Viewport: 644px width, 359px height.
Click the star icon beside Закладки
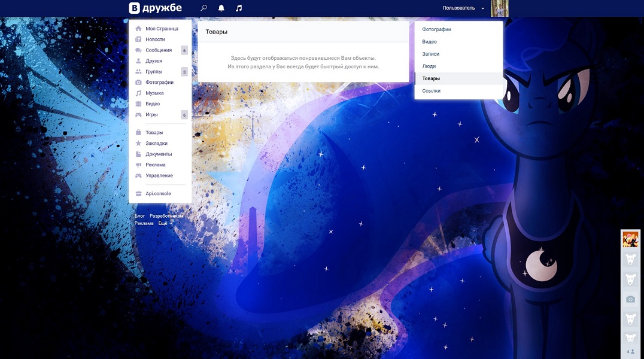138,144
